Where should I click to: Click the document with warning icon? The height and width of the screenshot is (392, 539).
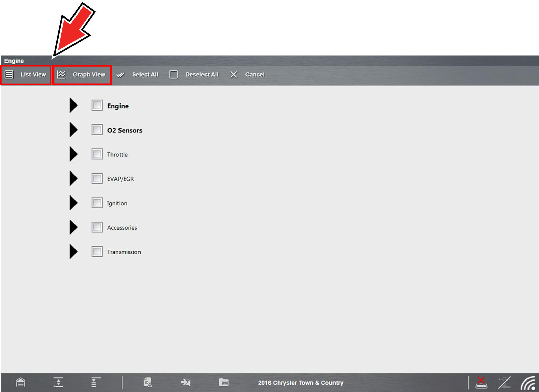148,382
